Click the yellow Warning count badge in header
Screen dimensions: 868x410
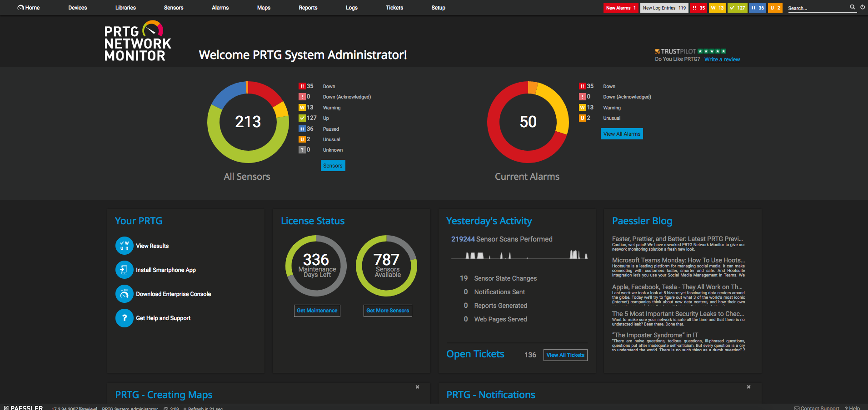point(717,8)
